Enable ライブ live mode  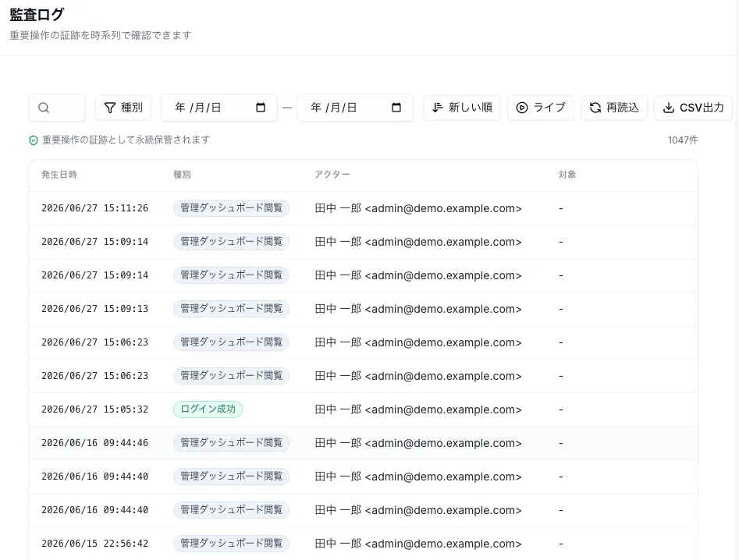(x=541, y=108)
